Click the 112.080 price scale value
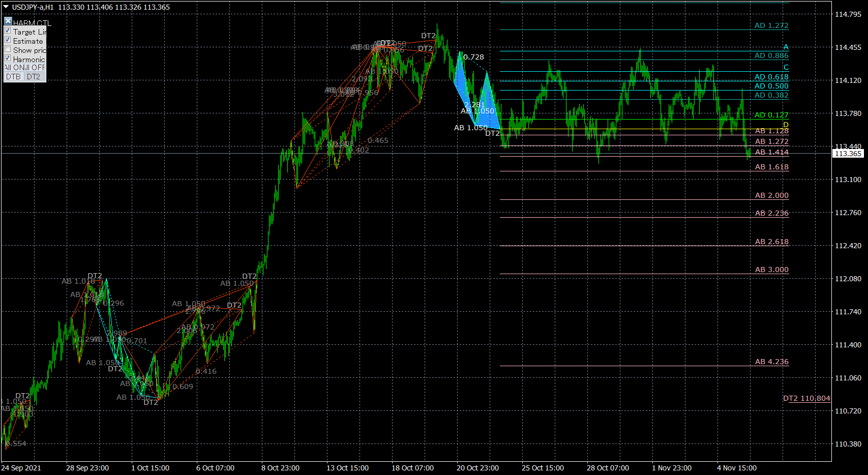The width and height of the screenshot is (868, 475). 848,279
